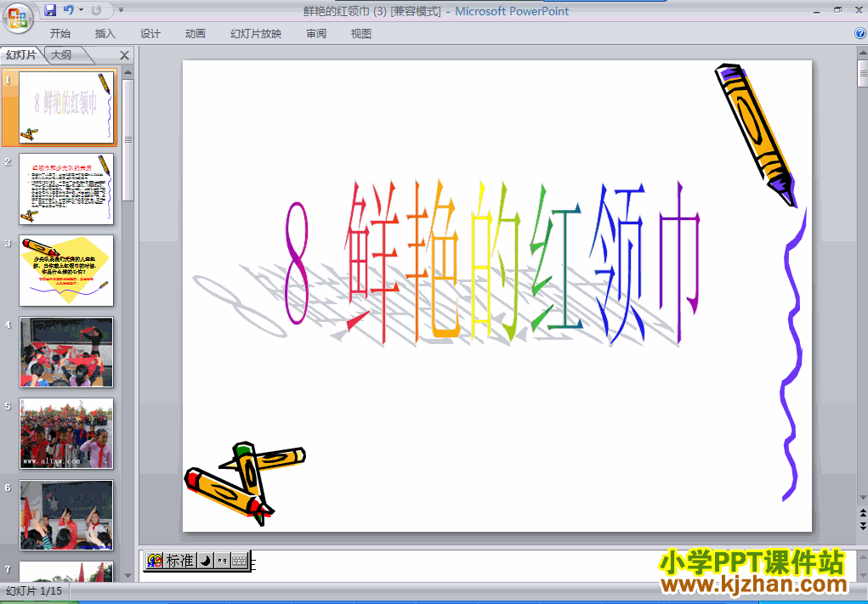
Task: Click the main slide scroll down arrow
Action: (862, 499)
